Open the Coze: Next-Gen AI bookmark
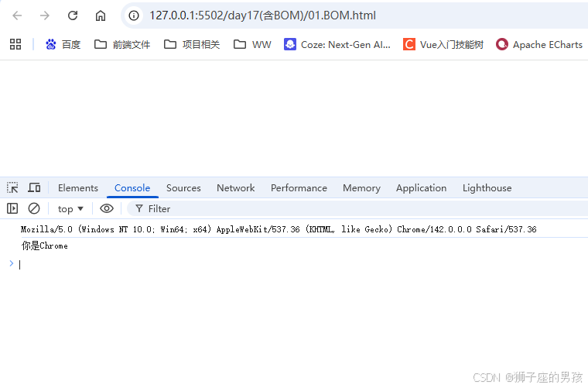 click(337, 45)
